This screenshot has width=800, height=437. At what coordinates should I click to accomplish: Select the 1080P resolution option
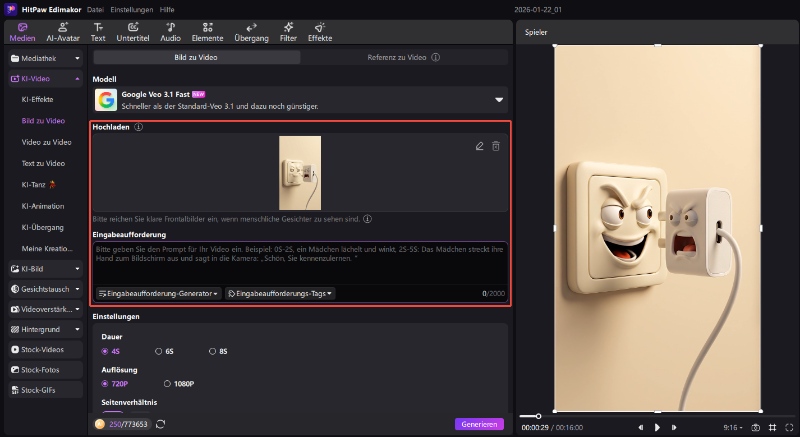(179, 384)
